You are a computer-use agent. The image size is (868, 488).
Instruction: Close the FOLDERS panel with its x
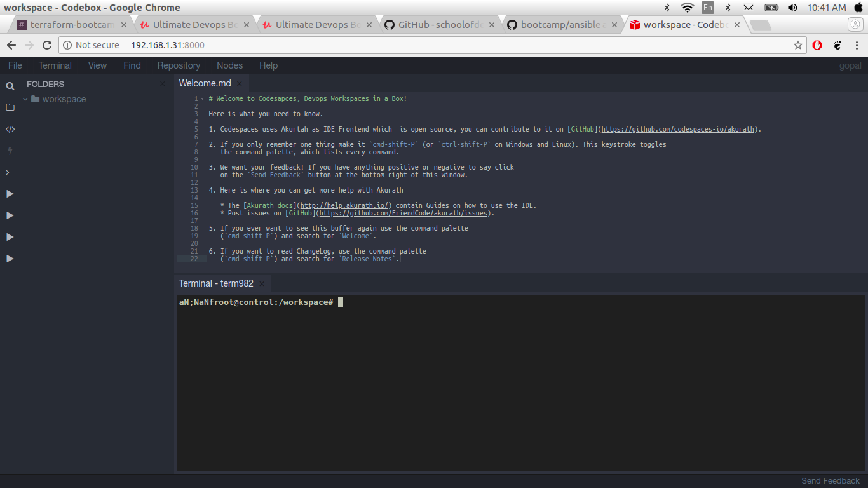[162, 84]
